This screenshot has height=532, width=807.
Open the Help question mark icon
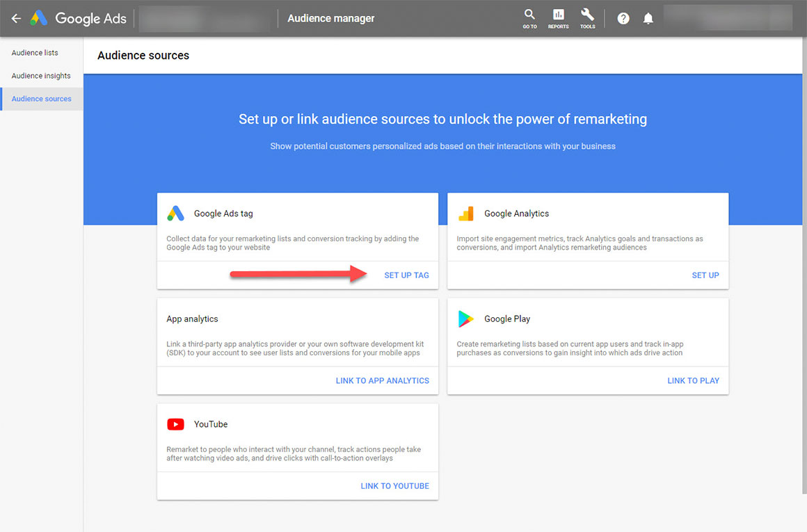pyautogui.click(x=623, y=18)
